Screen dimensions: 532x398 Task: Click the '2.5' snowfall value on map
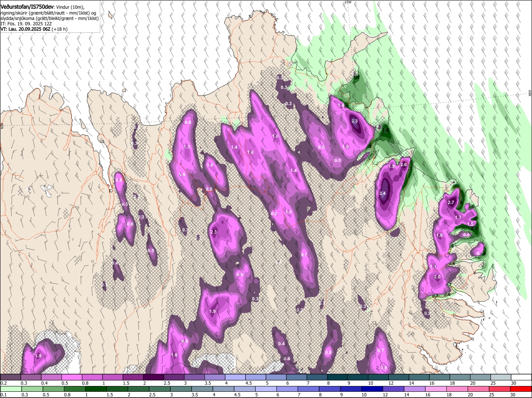tap(214, 232)
